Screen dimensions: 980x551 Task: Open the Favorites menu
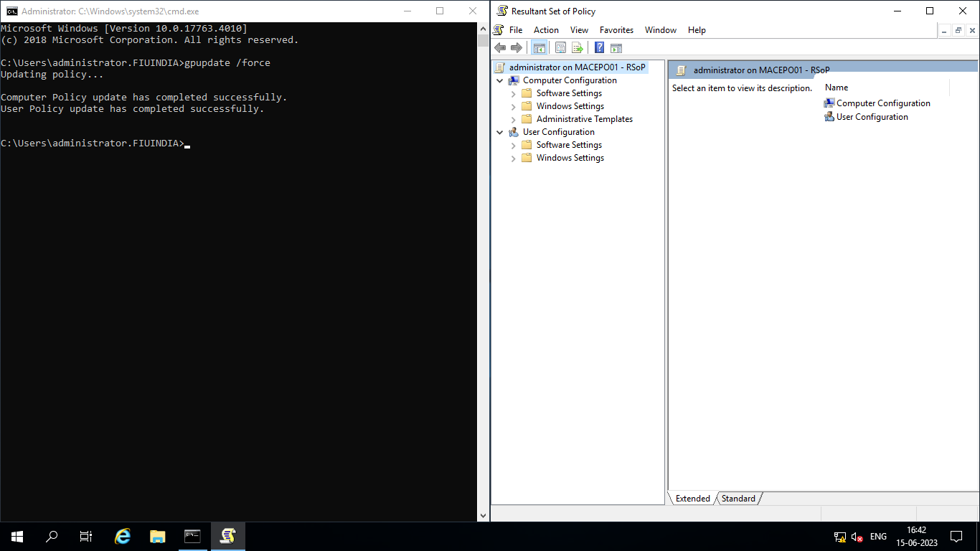pos(616,29)
